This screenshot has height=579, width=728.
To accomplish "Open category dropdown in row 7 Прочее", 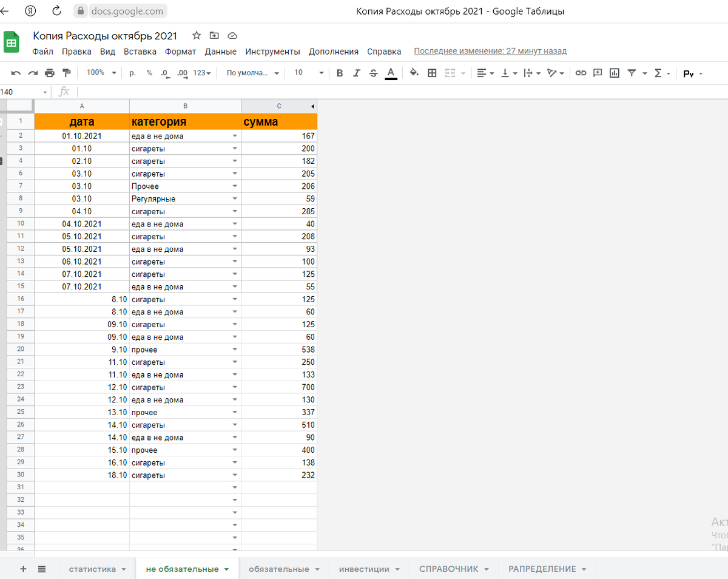I will coord(235,186).
